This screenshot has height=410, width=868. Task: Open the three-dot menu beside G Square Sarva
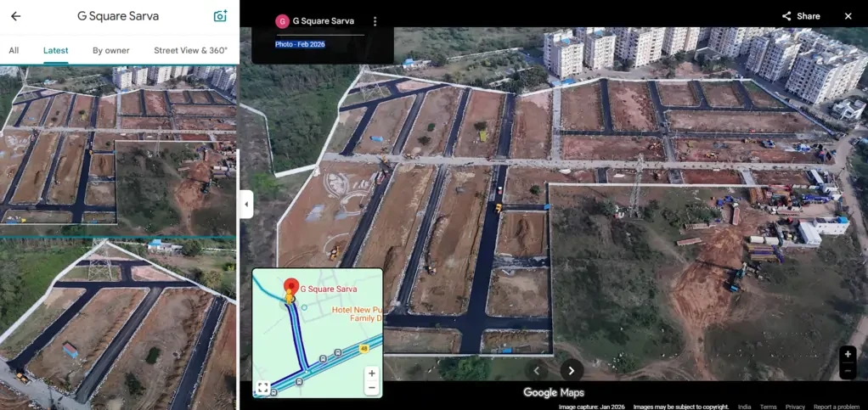(375, 21)
